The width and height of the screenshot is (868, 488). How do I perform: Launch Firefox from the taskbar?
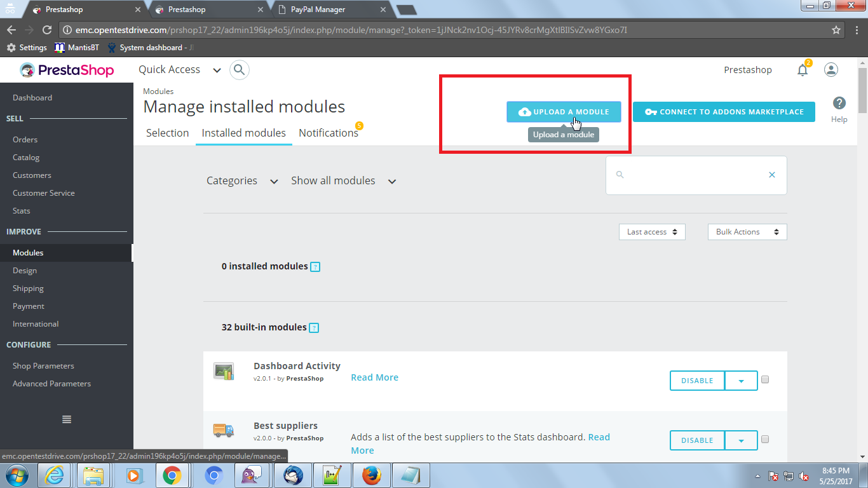(371, 475)
